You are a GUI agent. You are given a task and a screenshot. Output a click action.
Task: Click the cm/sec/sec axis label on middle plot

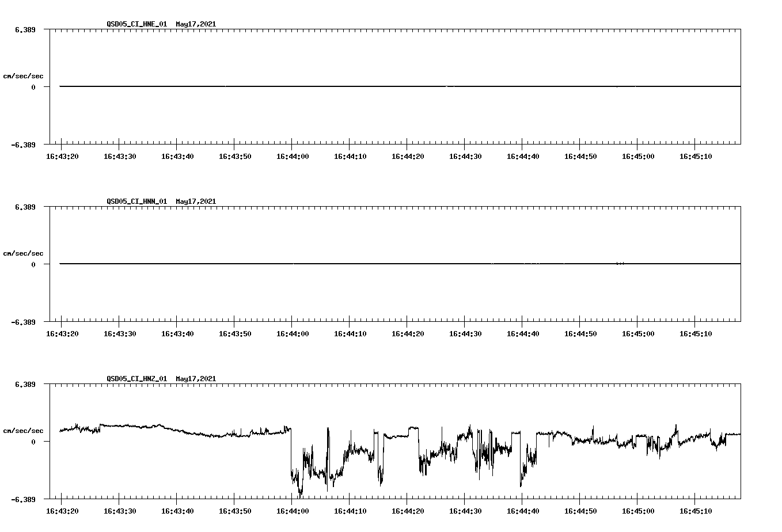[24, 253]
